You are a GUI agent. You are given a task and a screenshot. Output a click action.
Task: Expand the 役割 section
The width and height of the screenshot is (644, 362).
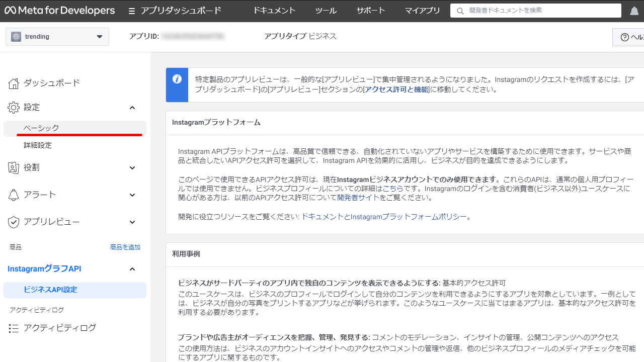point(132,167)
